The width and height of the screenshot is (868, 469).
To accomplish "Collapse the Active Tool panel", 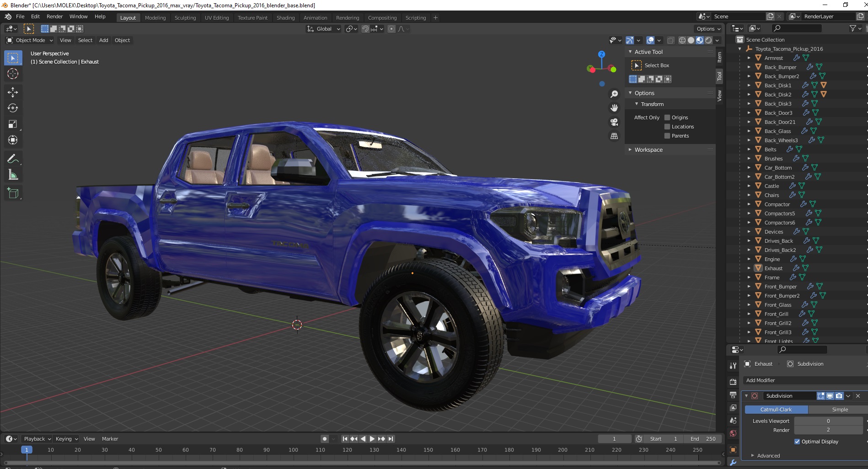I will point(630,52).
